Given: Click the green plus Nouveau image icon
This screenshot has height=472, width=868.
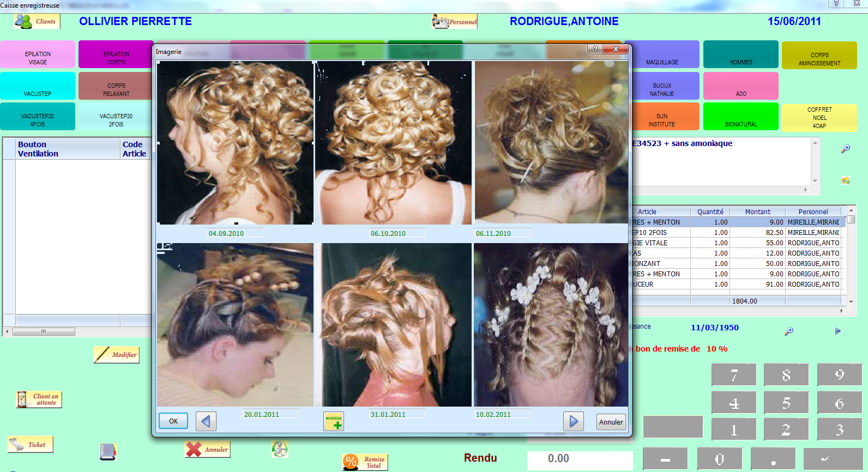Looking at the screenshot, I should [x=334, y=421].
